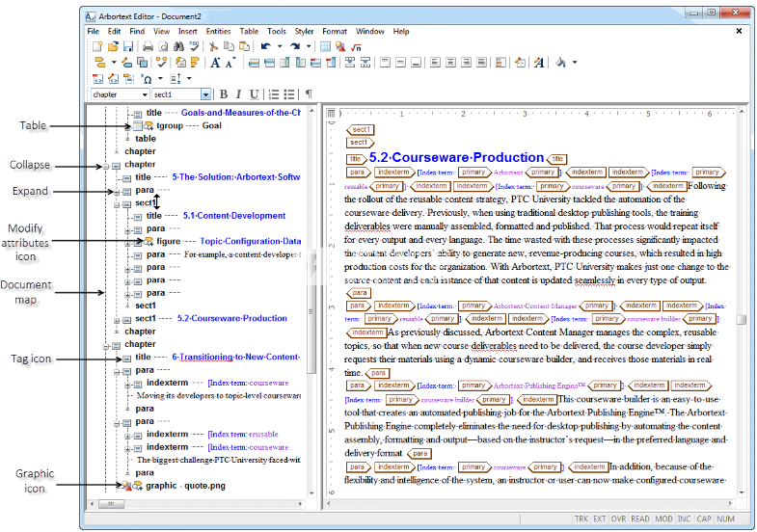Image resolution: width=757 pixels, height=532 pixels.
Task: Click modify attributes icon on figure row
Action: click(149, 241)
